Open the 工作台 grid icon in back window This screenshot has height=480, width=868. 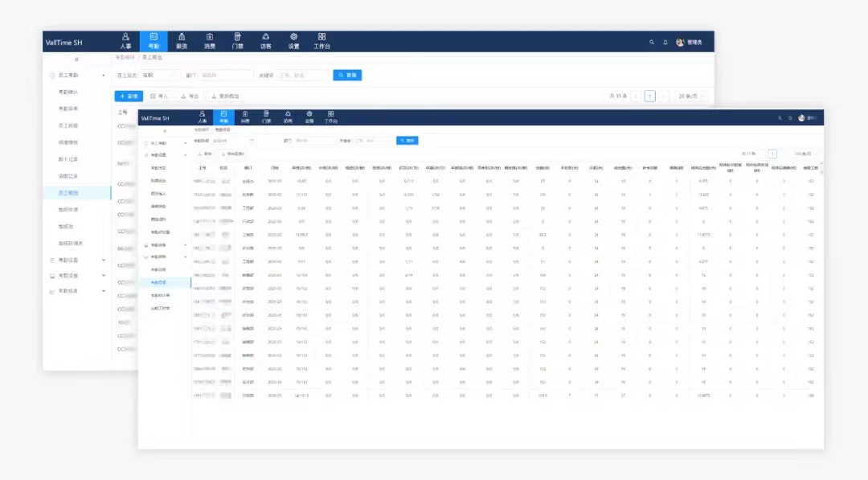[x=321, y=41]
